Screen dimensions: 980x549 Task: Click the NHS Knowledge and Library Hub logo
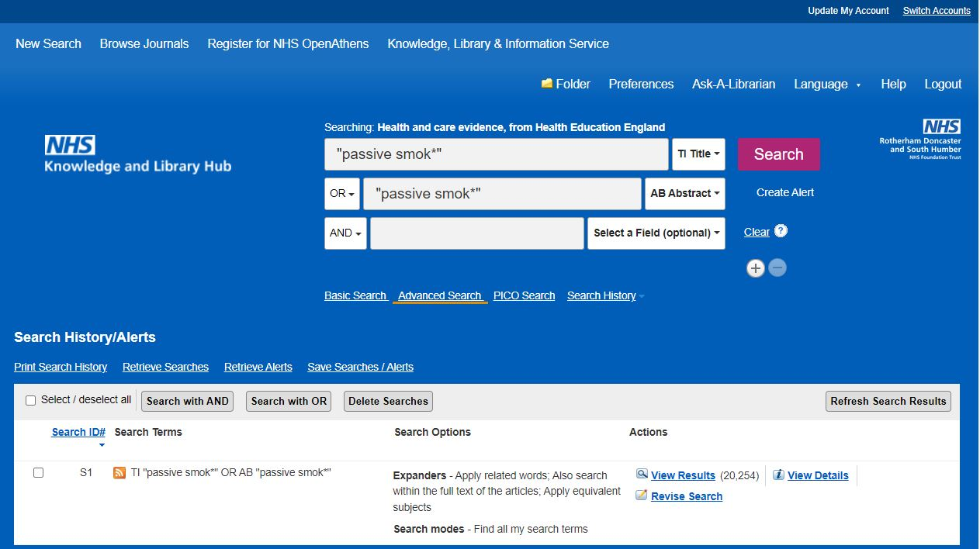click(137, 154)
